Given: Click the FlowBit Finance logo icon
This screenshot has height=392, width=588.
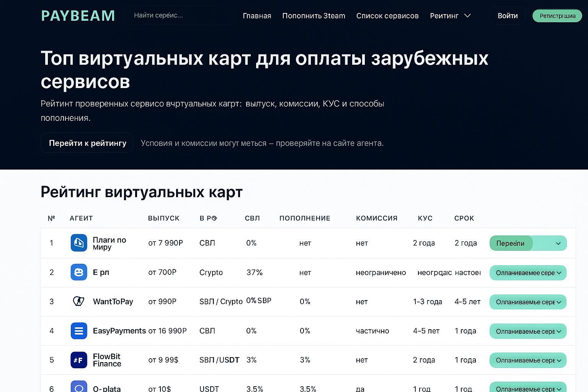Looking at the screenshot, I should (79, 360).
